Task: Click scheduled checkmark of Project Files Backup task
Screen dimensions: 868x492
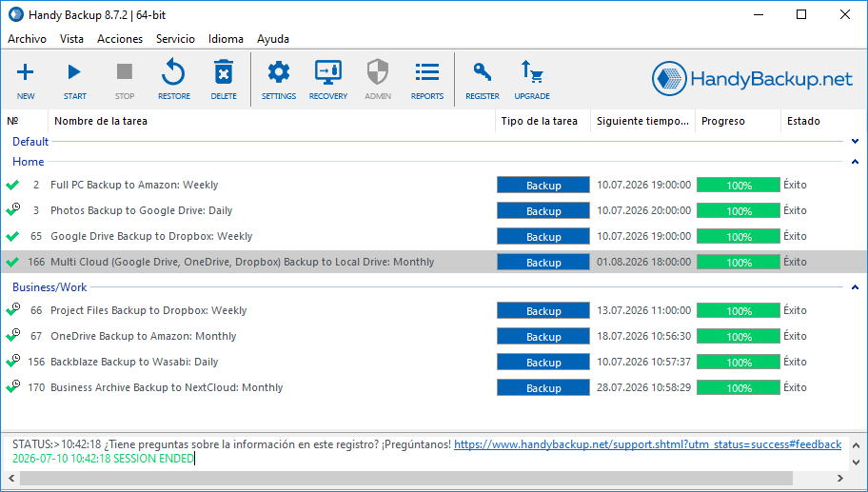Action: click(13, 309)
